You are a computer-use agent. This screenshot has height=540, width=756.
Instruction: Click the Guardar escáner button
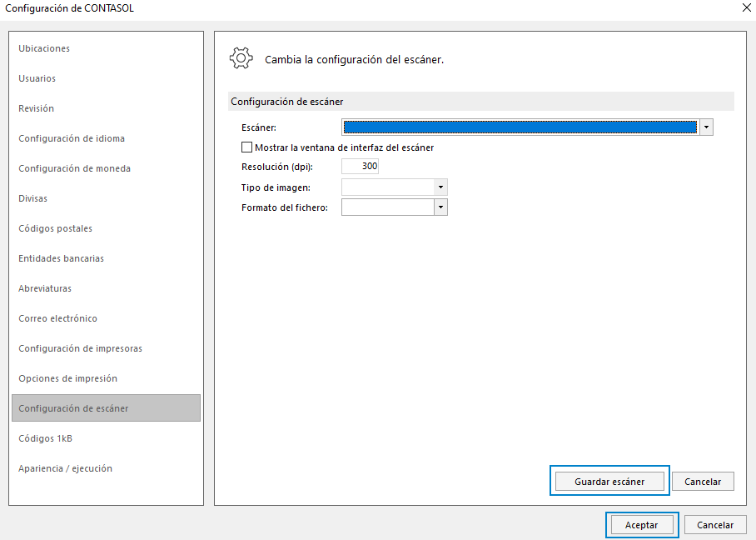(609, 481)
